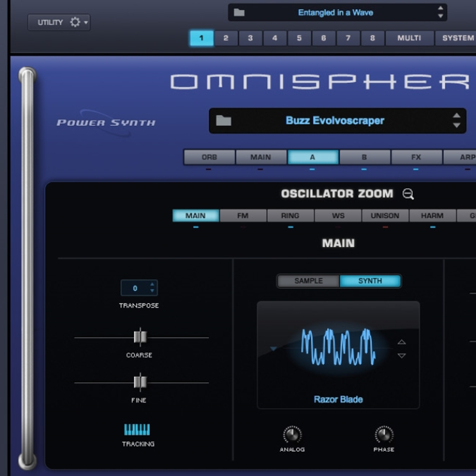The image size is (476, 476).
Task: Click the Oscillator Zoom magnifier minus icon
Action: (x=408, y=194)
